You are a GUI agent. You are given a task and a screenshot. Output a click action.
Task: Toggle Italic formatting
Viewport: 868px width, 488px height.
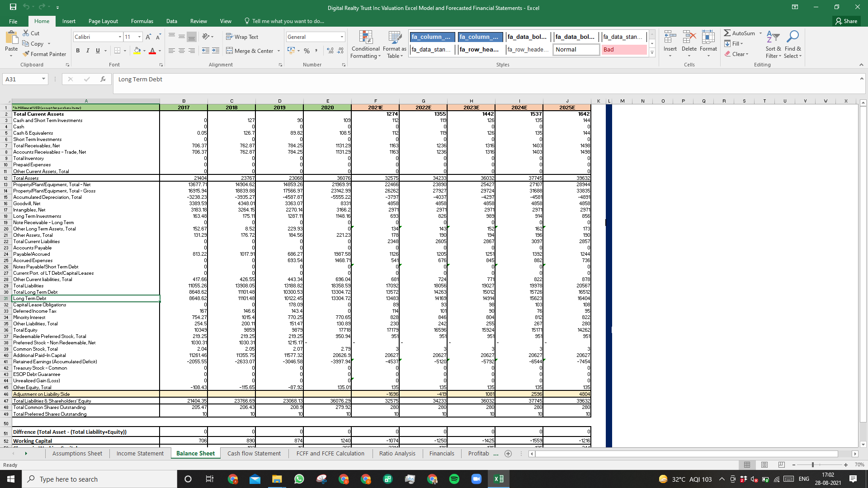click(x=88, y=51)
